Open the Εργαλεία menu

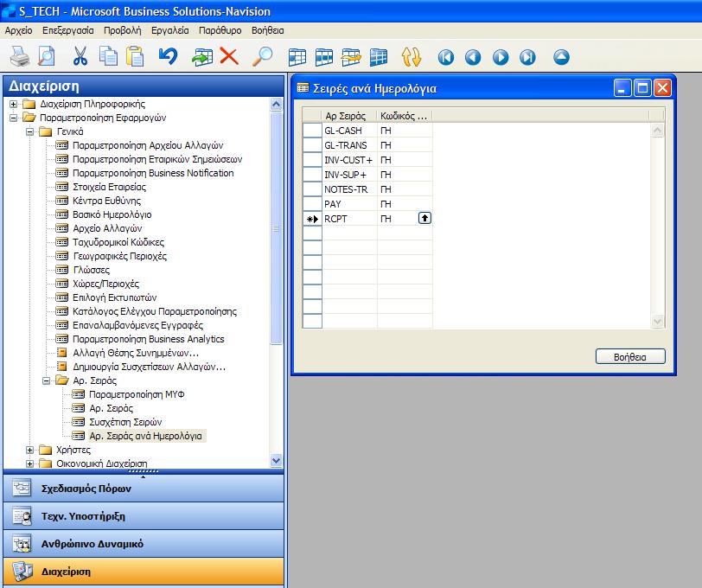(x=169, y=30)
